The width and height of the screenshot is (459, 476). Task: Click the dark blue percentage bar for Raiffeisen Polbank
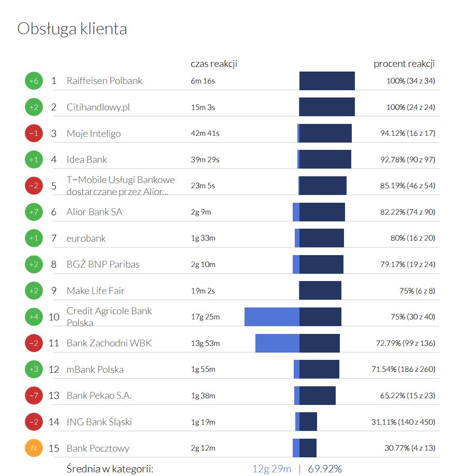tap(327, 81)
